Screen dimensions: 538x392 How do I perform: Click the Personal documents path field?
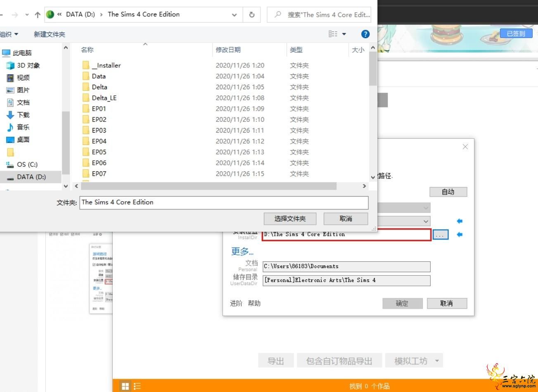[x=346, y=266]
